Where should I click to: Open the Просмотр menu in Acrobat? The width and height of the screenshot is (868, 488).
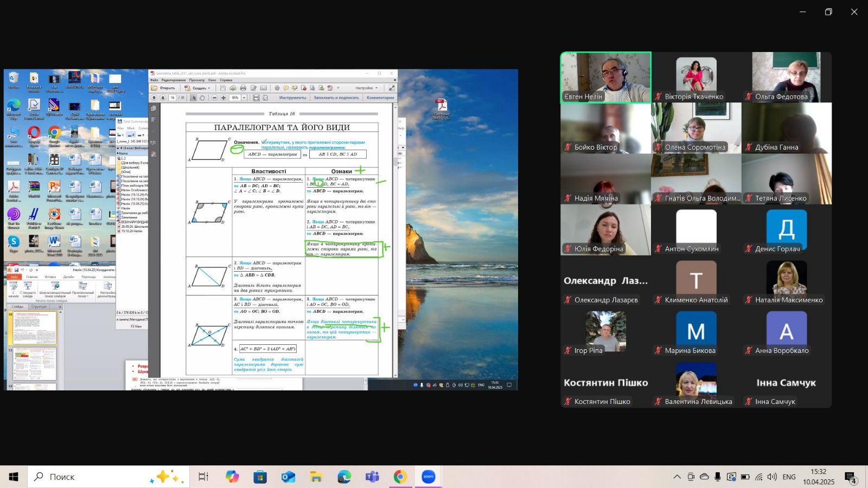[x=197, y=80]
